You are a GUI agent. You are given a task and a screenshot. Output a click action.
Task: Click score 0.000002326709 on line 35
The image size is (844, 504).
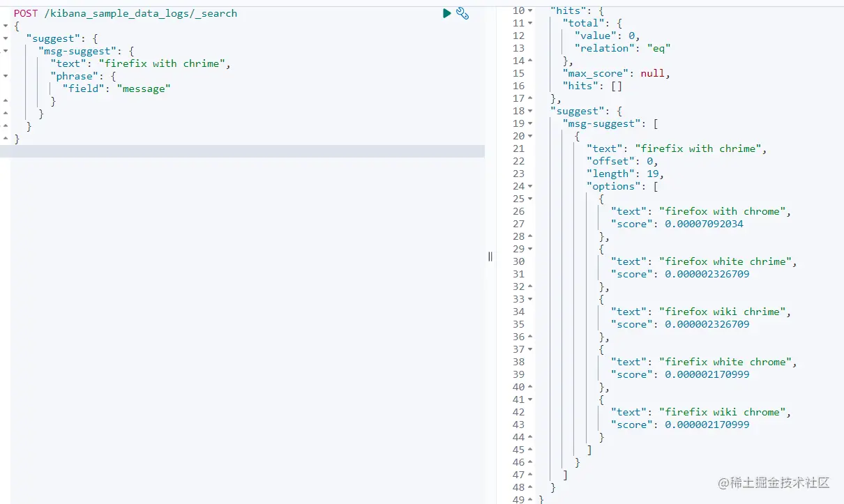pyautogui.click(x=707, y=324)
